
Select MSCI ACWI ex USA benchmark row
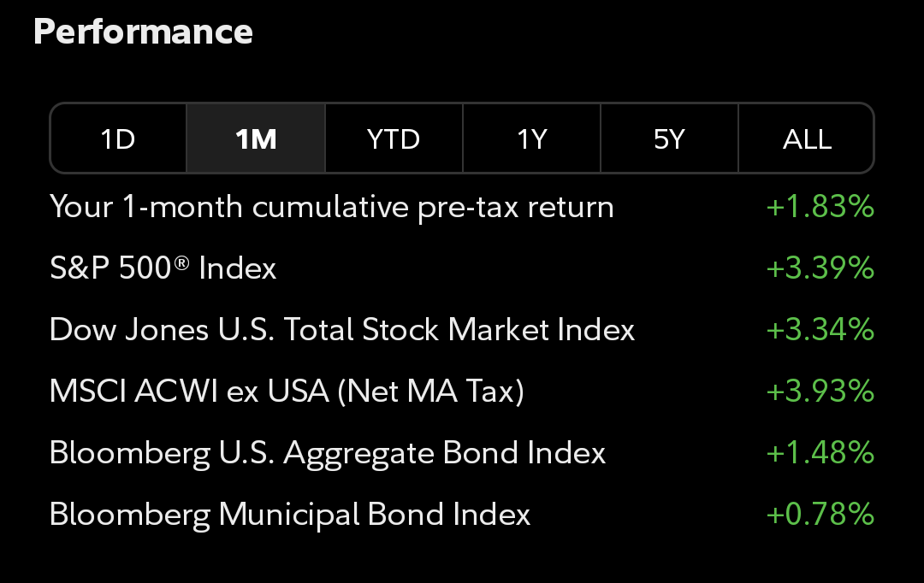pos(462,391)
